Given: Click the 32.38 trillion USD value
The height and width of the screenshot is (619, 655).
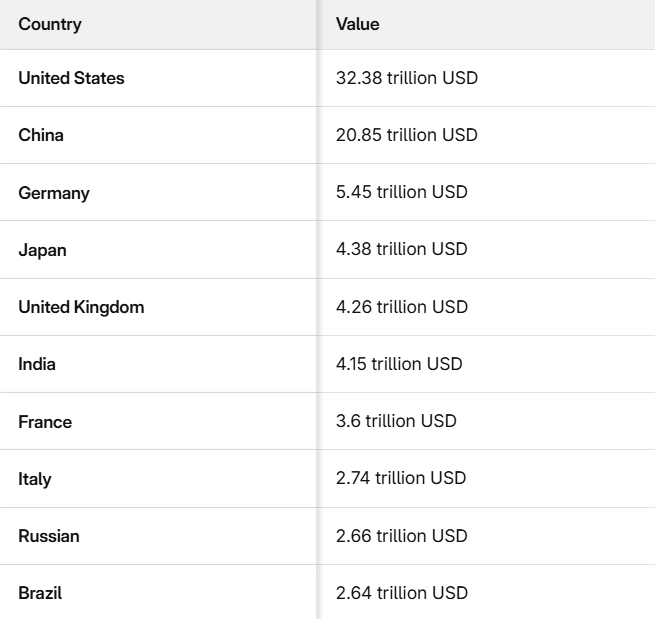Looking at the screenshot, I should pyautogui.click(x=407, y=78).
